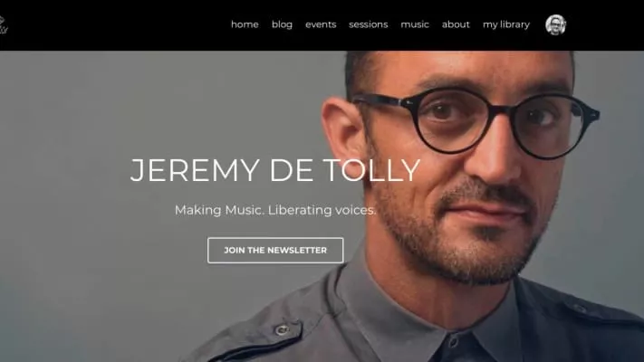The width and height of the screenshot is (644, 362).
Task: Click the nose in the hero portrait
Action: coord(491,160)
